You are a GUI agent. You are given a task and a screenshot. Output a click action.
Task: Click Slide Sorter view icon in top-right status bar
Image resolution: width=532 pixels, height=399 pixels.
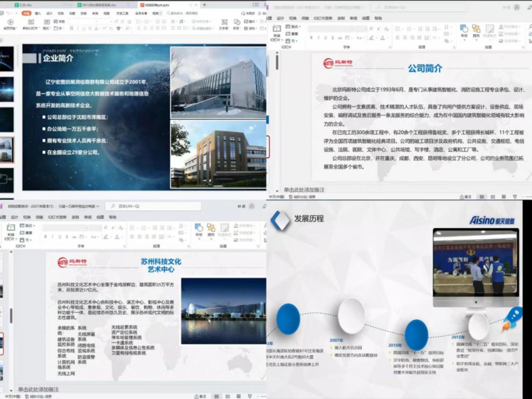pyautogui.click(x=493, y=197)
